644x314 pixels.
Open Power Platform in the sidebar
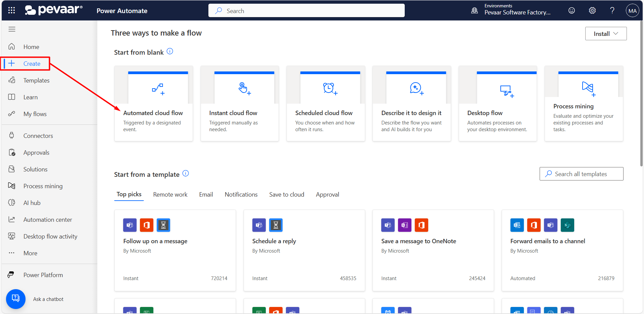click(x=43, y=275)
